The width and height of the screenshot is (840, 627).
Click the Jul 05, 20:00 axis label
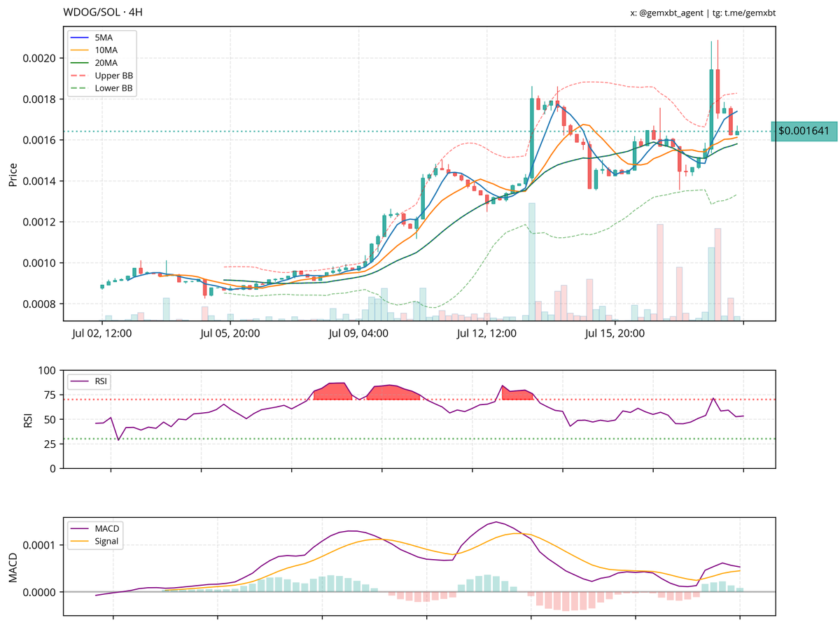pos(230,333)
